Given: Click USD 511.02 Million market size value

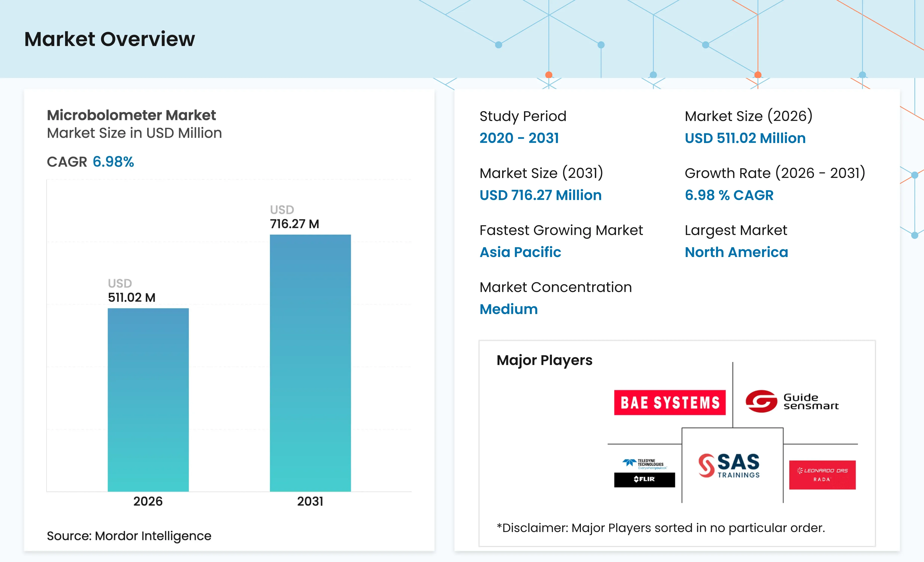Looking at the screenshot, I should click(x=745, y=138).
